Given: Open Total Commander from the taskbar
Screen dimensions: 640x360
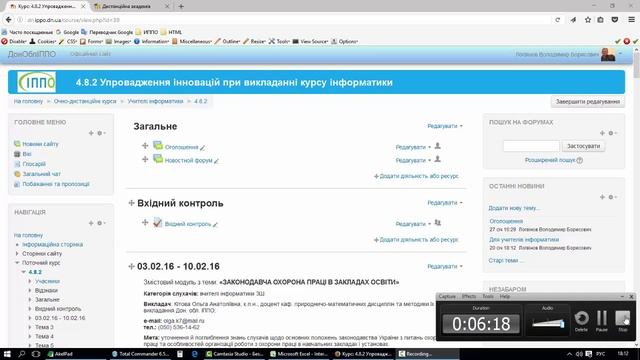Looking at the screenshot, I should click(141, 354).
